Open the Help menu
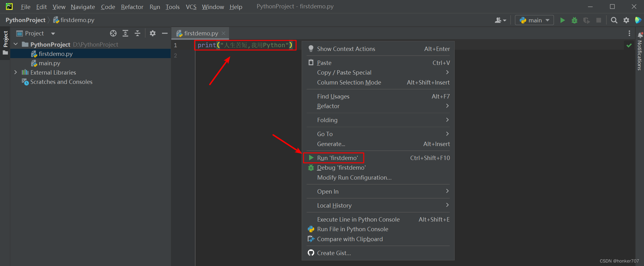 (236, 7)
